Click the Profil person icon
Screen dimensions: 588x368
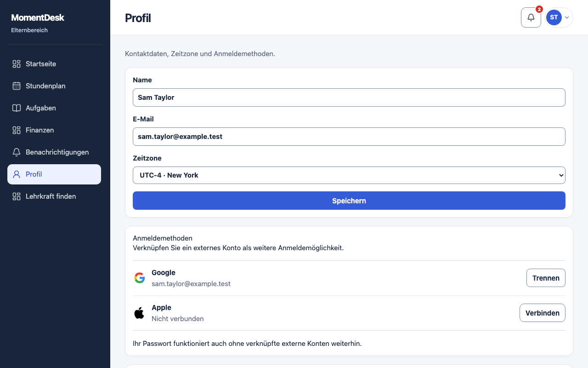[x=17, y=174]
